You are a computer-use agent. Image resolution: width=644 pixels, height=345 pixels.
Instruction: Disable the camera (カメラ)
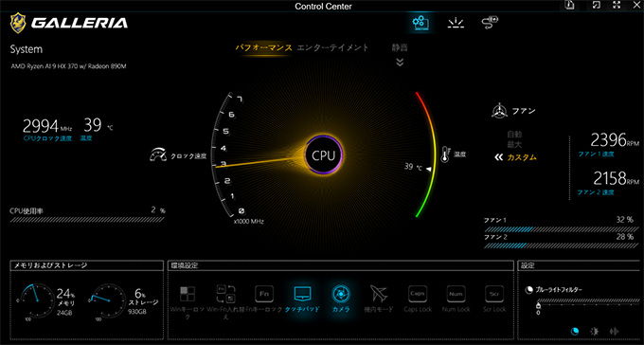tap(341, 300)
